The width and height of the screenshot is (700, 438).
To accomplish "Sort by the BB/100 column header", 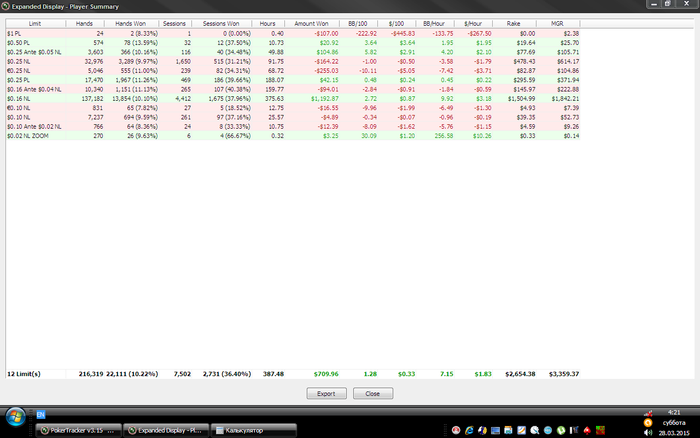I will [x=358, y=23].
